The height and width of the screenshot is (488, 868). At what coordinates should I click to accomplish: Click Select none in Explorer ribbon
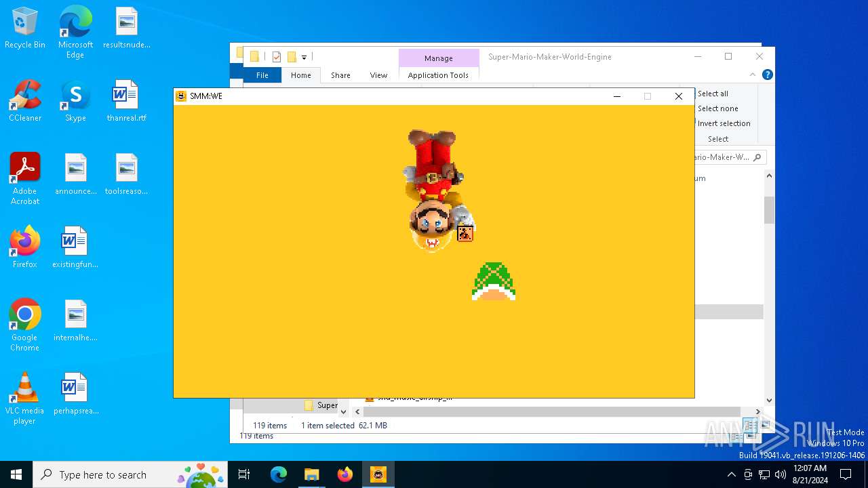point(717,108)
